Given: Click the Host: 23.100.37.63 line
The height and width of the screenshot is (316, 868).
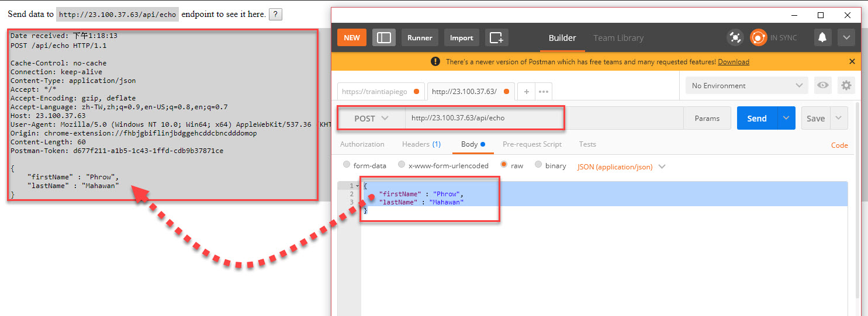Looking at the screenshot, I should pos(48,116).
